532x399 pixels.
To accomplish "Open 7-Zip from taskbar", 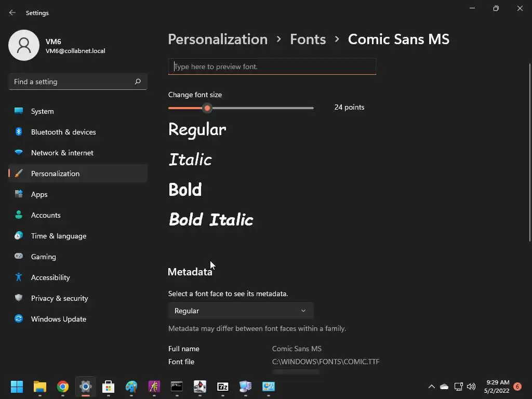I will point(222,387).
